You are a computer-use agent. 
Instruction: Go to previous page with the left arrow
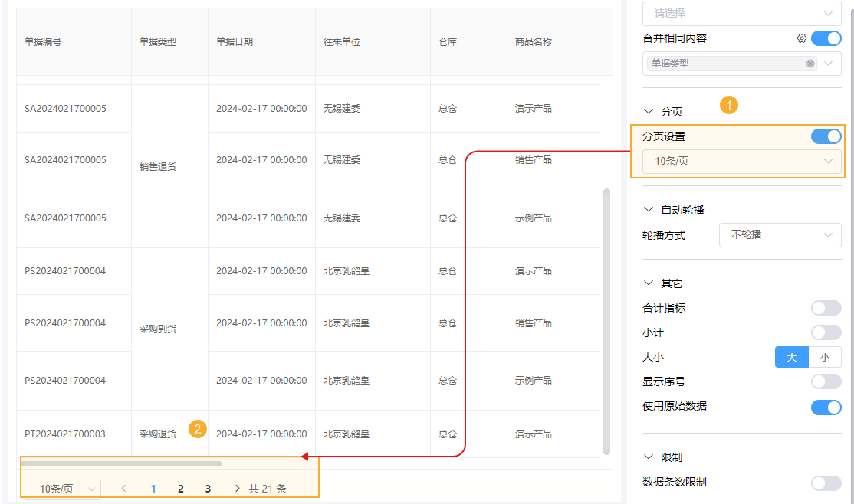point(123,488)
